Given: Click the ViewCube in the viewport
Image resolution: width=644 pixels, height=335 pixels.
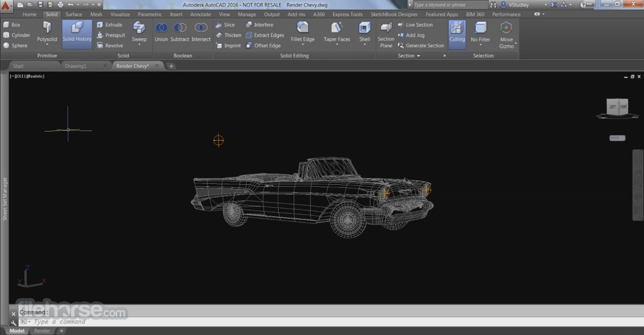Looking at the screenshot, I should click(618, 108).
